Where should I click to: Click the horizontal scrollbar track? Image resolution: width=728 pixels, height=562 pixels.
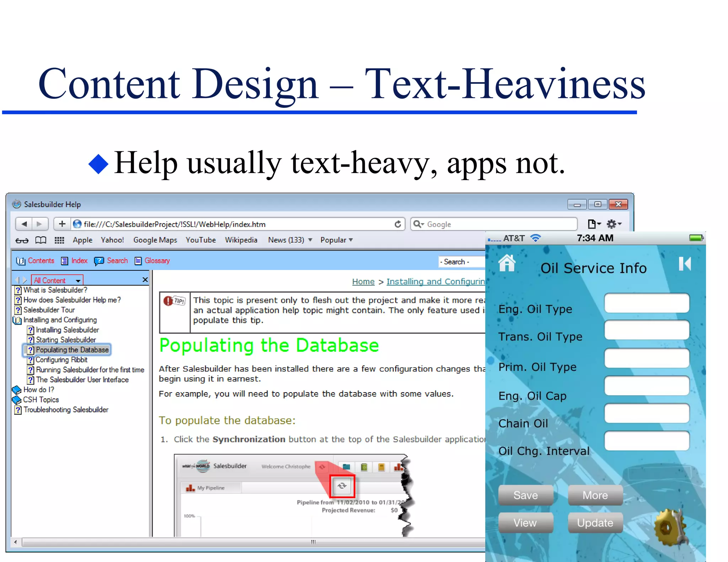253,542
